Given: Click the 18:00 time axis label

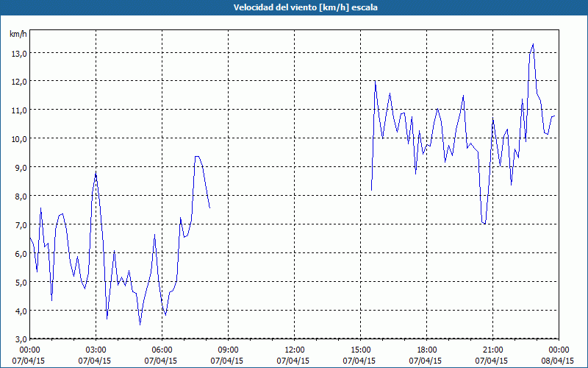Looking at the screenshot, I should tap(427, 350).
